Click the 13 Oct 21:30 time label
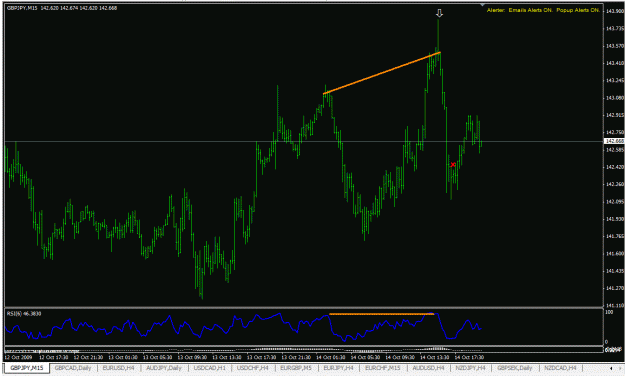 [296, 357]
